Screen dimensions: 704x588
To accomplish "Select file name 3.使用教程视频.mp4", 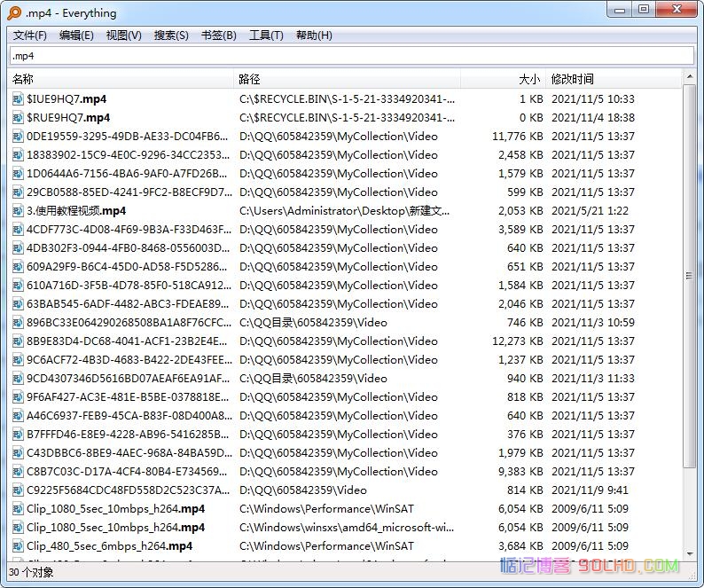I will pyautogui.click(x=76, y=211).
